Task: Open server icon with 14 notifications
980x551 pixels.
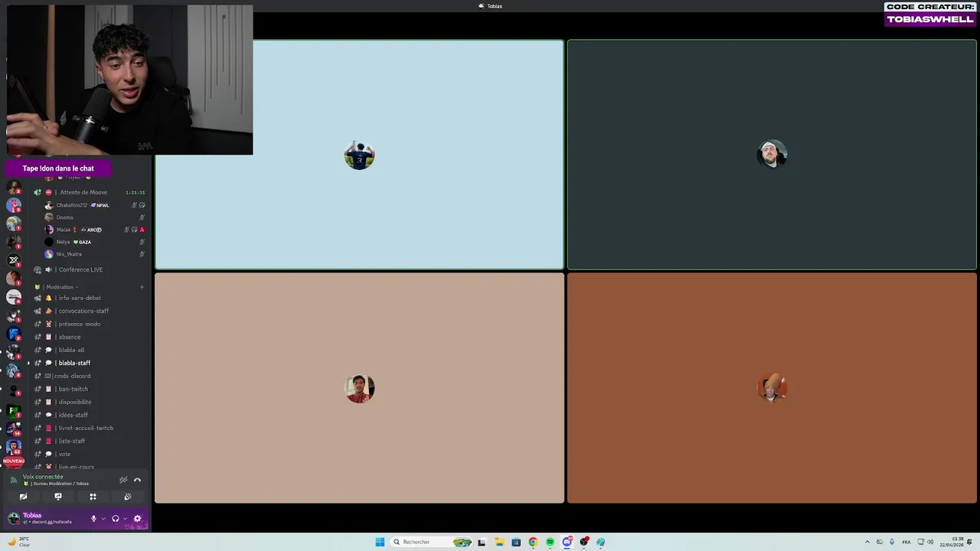Action: point(13,428)
